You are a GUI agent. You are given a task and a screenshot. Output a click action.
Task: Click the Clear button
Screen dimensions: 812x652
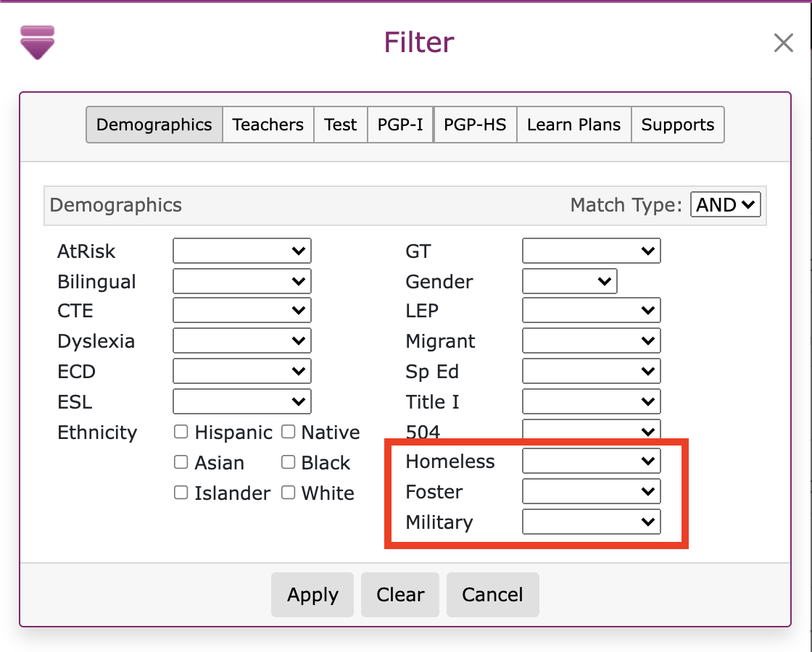400,595
